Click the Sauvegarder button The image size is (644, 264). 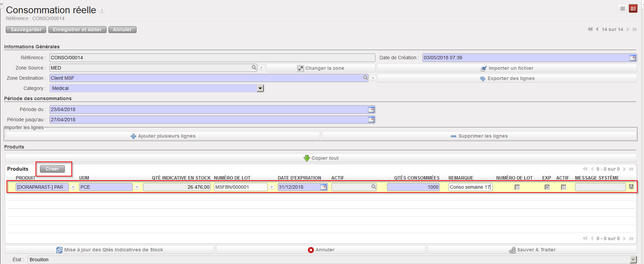(x=26, y=30)
